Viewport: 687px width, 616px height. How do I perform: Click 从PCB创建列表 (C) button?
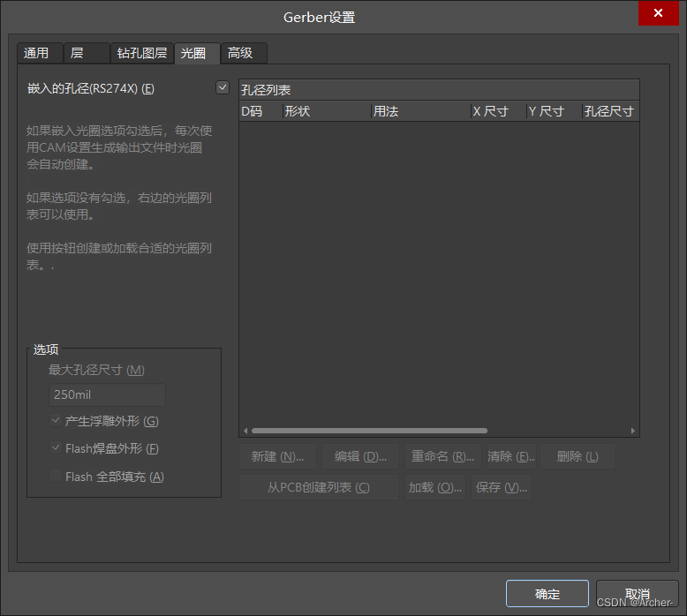[x=319, y=487]
